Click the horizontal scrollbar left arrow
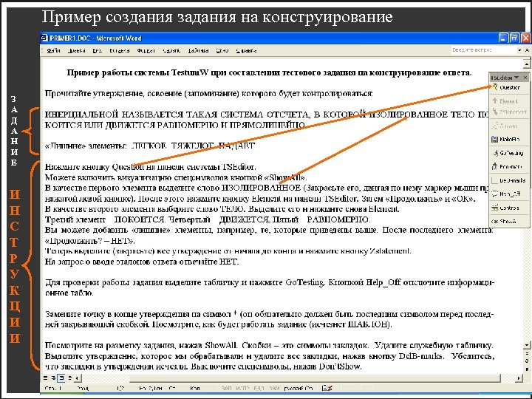The height and width of the screenshot is (399, 532). 77,378
